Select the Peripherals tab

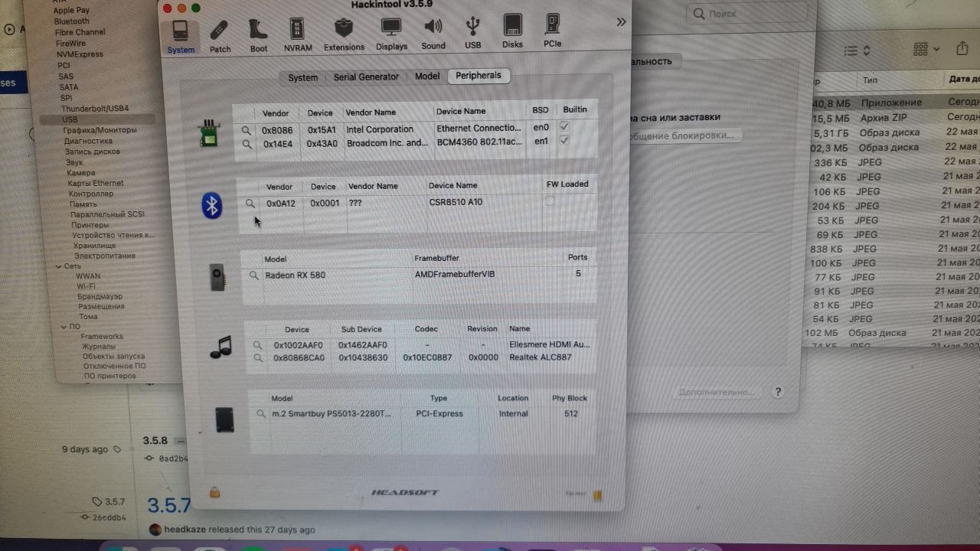click(x=479, y=75)
